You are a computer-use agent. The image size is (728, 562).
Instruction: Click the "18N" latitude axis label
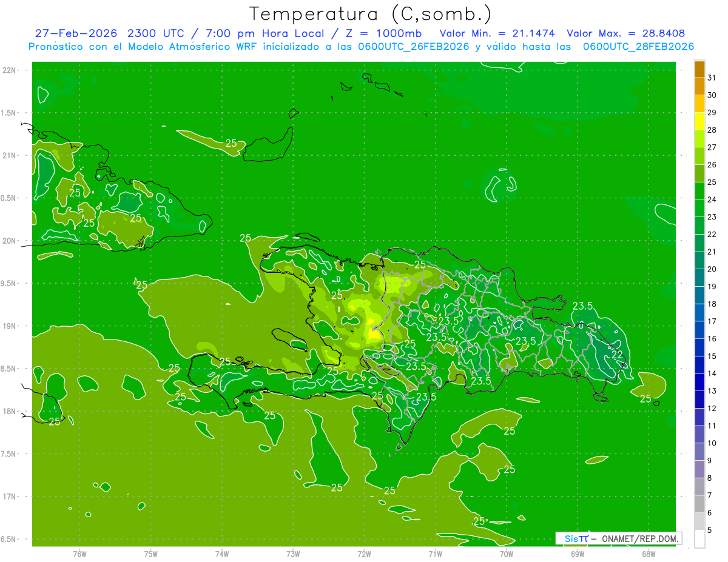pos(10,411)
